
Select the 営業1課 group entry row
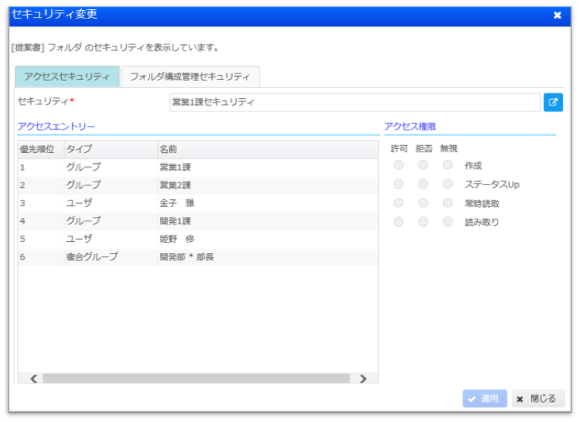pyautogui.click(x=198, y=167)
